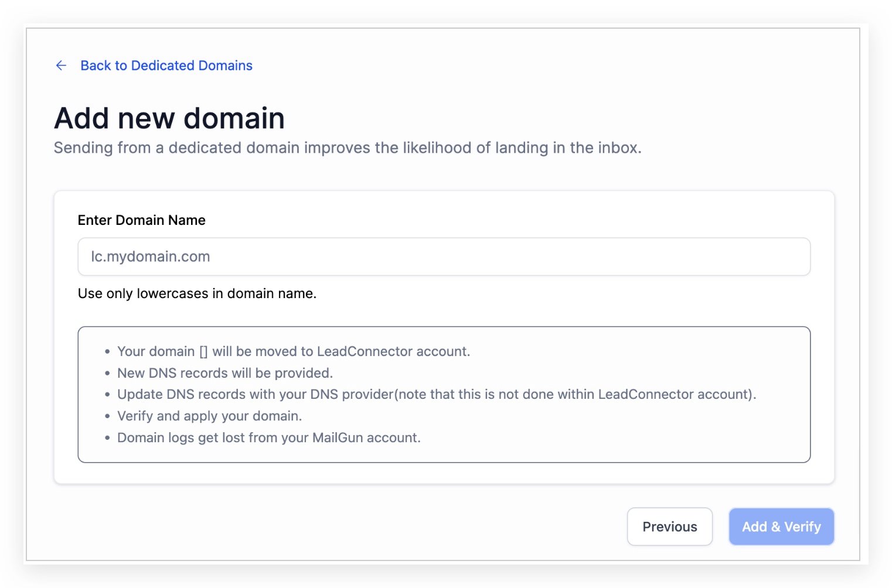892x588 pixels.
Task: Click the subtitle about dedicated domain sending
Action: (348, 148)
